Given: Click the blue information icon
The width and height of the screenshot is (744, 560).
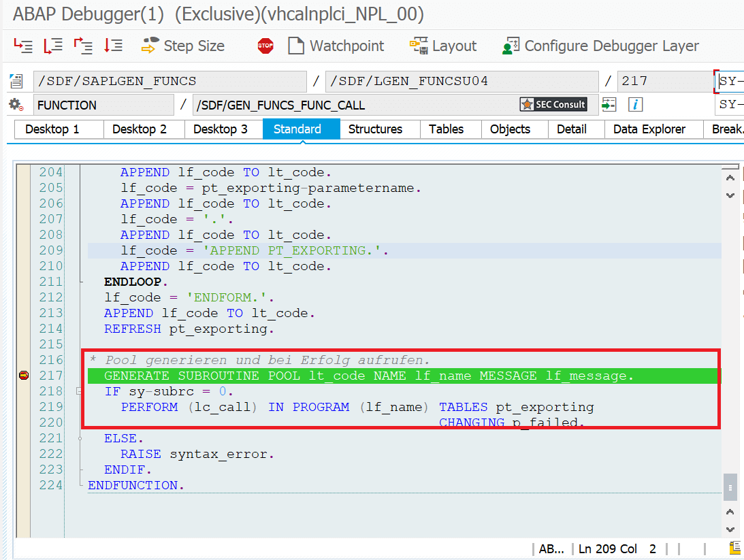Looking at the screenshot, I should point(635,104).
